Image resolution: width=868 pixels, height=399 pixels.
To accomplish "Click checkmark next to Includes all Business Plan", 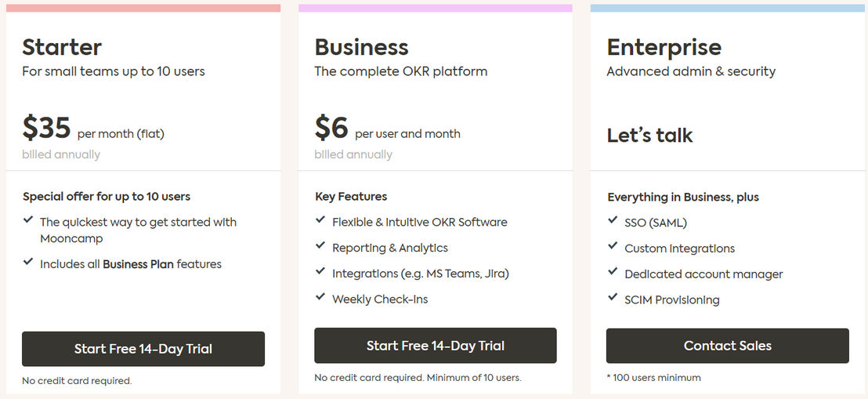I will pyautogui.click(x=27, y=262).
